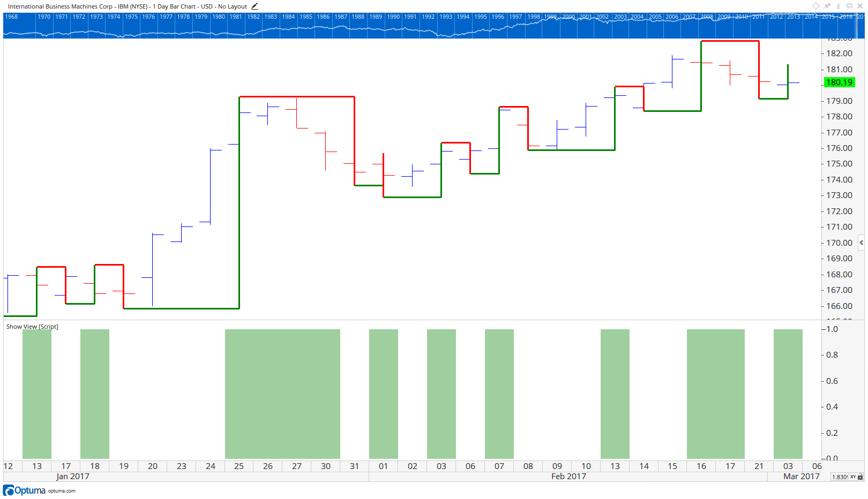Screen dimensions: 868x499
Task: Click the 'Jan 2017' month label
Action: click(x=73, y=477)
